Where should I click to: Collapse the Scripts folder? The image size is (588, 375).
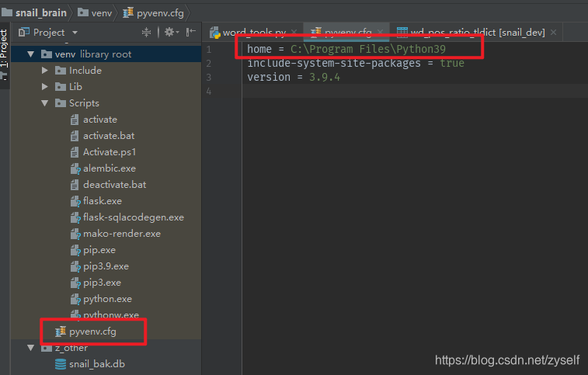click(44, 103)
